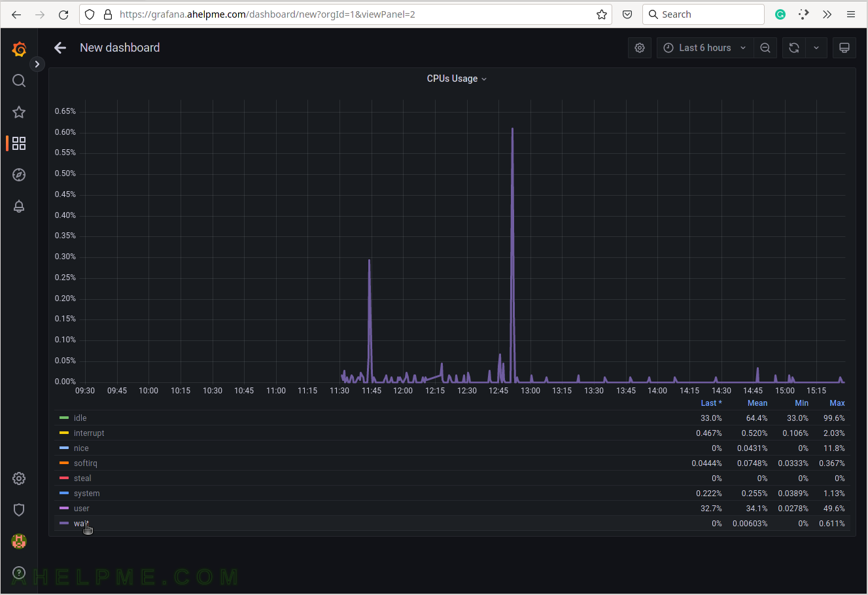Viewport: 868px width, 595px height.
Task: Open the Last 6 hours time picker
Action: [x=704, y=48]
